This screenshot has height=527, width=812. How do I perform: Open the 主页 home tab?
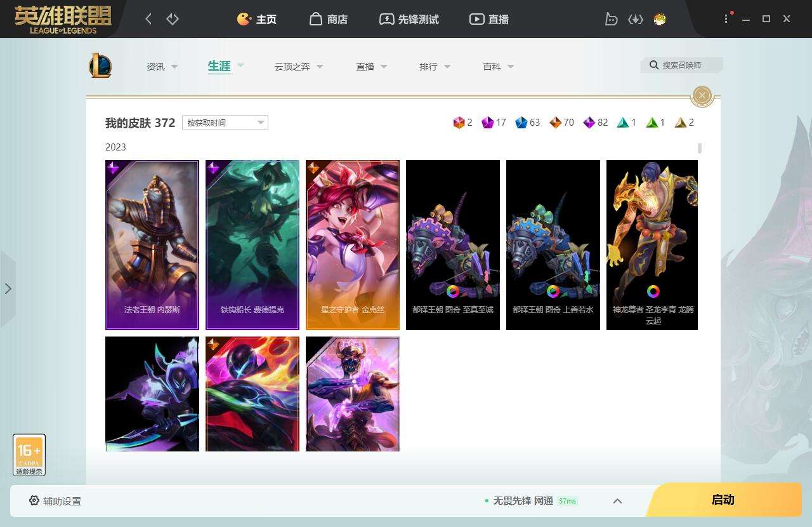click(257, 19)
